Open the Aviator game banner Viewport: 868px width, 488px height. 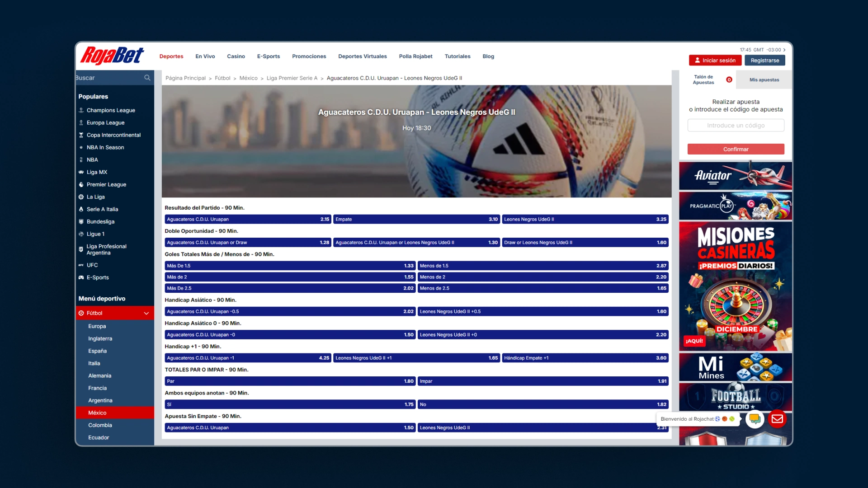[x=736, y=176]
